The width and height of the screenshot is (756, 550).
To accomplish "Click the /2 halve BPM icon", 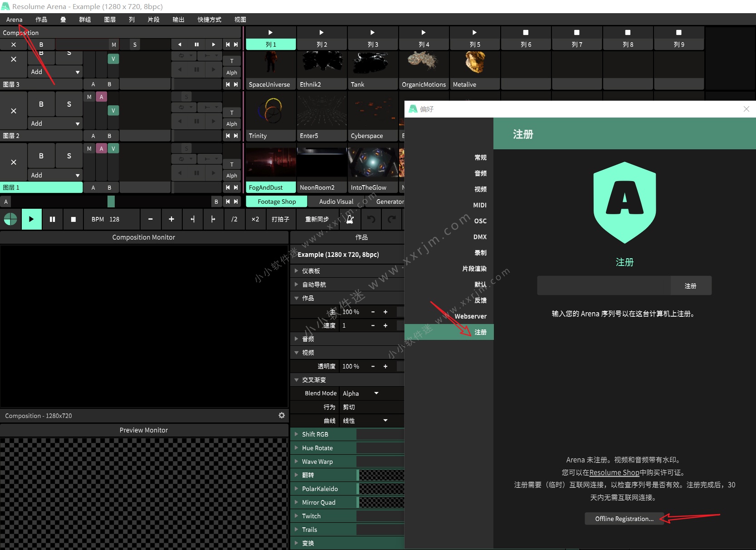I will click(x=234, y=219).
